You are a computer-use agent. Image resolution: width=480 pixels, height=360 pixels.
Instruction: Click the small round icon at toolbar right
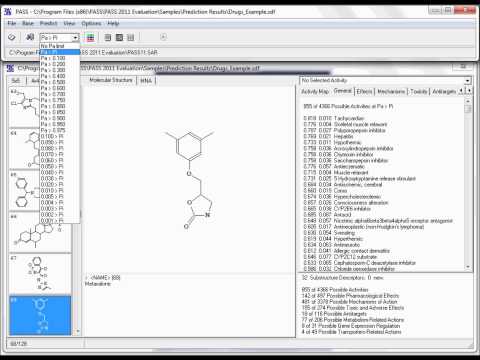coord(163,37)
